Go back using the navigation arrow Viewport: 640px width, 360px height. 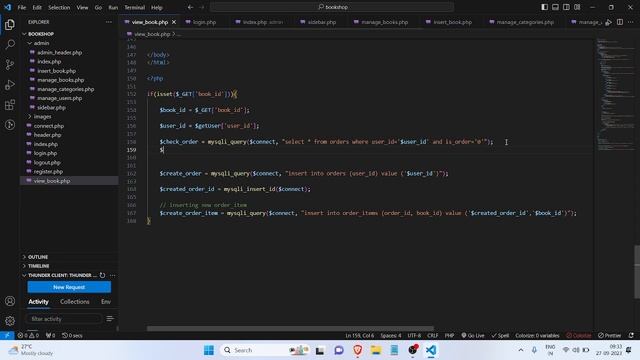(x=191, y=7)
